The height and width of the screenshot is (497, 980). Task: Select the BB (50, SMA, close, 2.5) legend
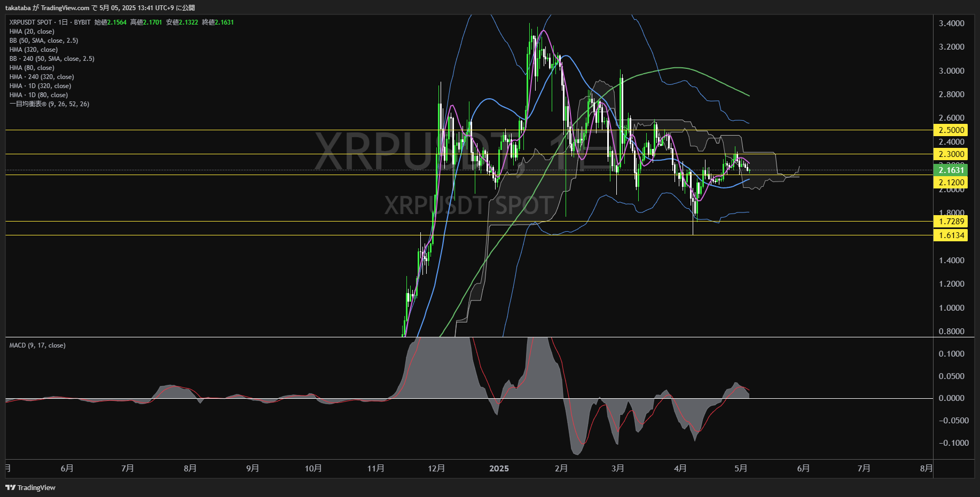click(44, 41)
